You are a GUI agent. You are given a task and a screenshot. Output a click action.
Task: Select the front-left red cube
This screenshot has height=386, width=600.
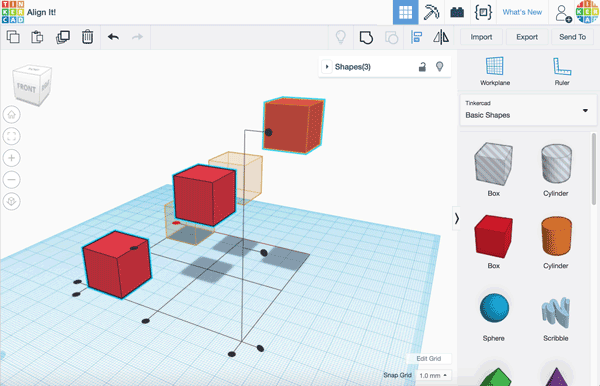pos(117,265)
